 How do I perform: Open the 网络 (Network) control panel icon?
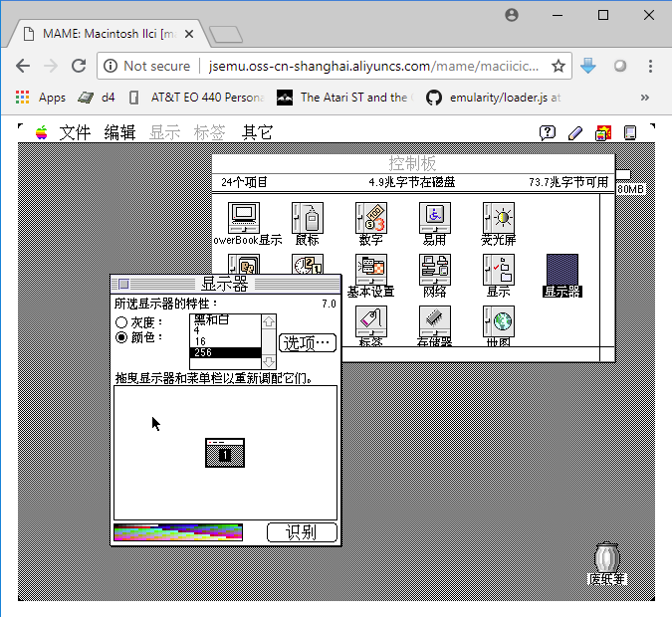[x=434, y=272]
